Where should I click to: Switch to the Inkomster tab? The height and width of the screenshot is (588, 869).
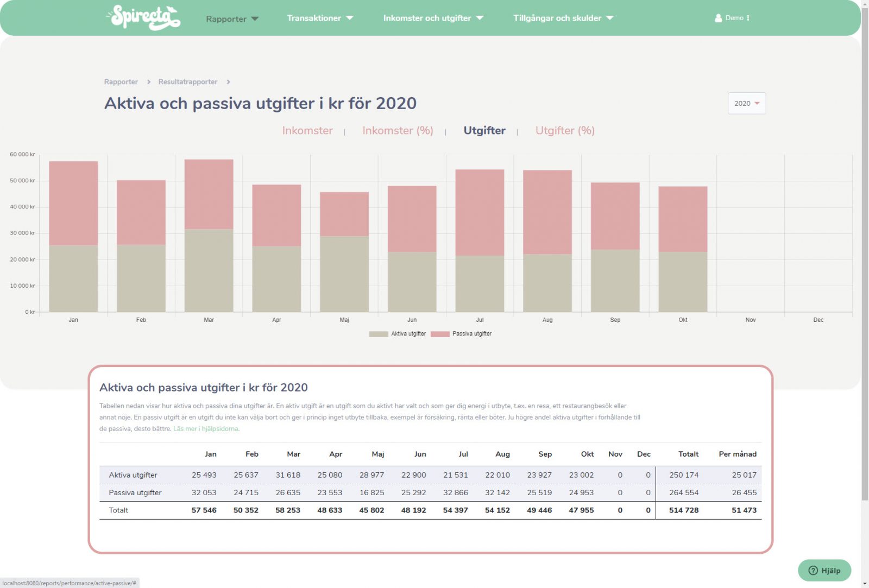307,130
